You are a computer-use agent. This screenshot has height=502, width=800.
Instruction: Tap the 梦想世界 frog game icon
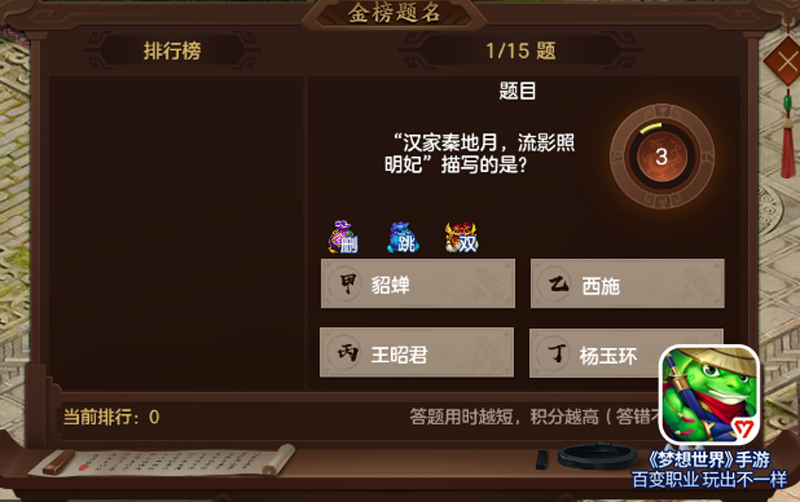pyautogui.click(x=710, y=395)
